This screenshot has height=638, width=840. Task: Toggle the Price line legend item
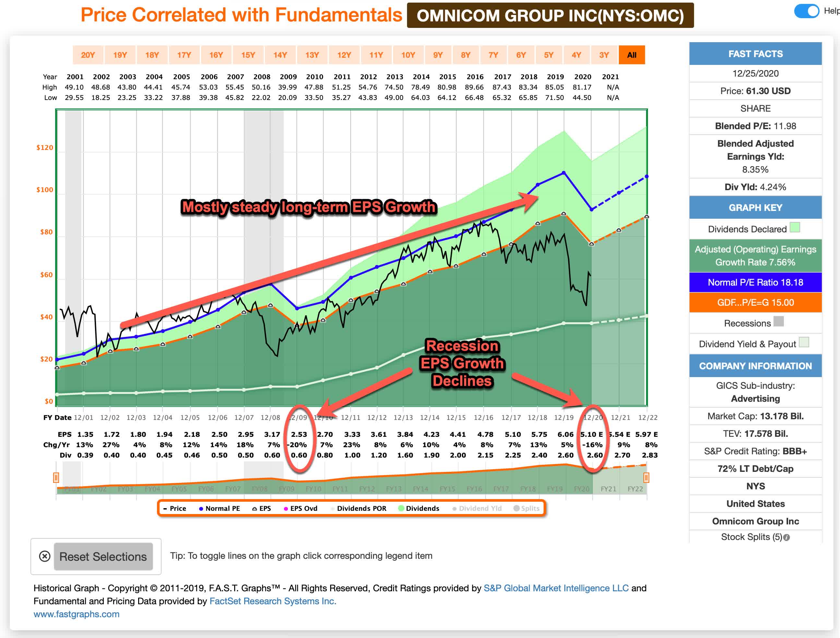coord(175,509)
